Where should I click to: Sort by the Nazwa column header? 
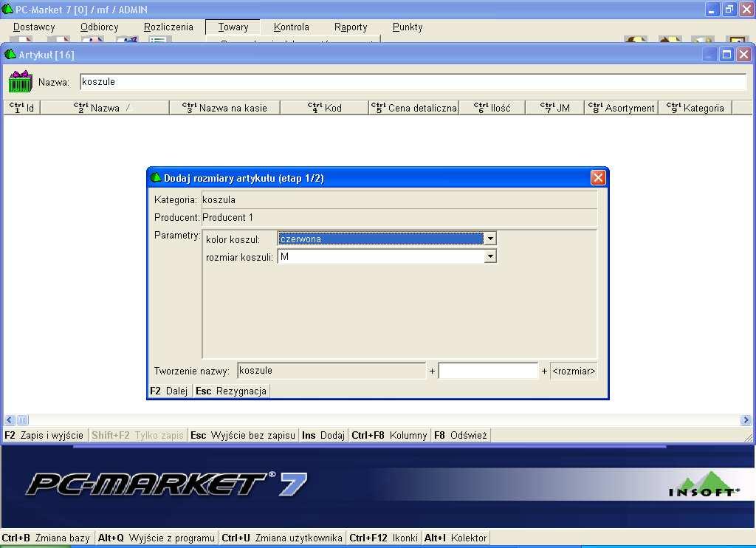pyautogui.click(x=105, y=108)
